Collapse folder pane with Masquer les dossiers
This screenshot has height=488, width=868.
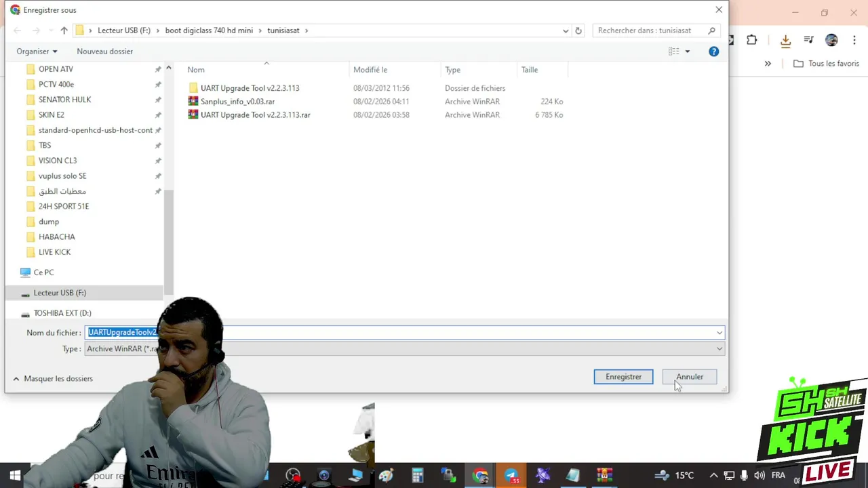pos(52,379)
